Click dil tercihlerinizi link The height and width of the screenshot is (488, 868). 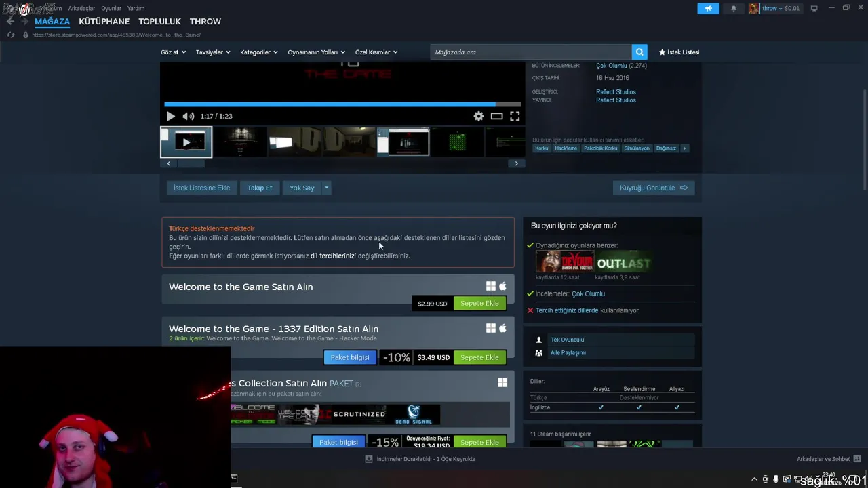tap(333, 256)
